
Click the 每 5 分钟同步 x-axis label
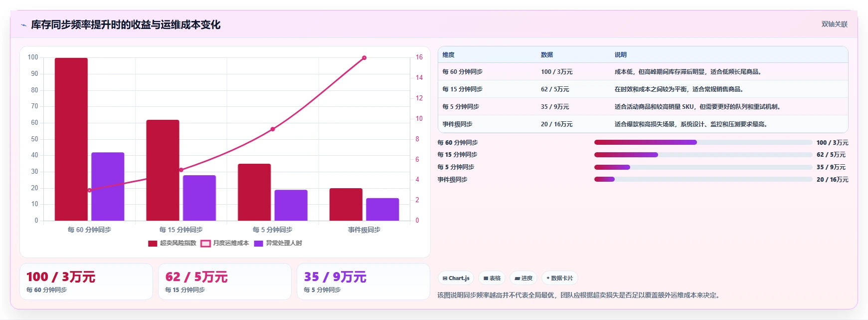[273, 230]
